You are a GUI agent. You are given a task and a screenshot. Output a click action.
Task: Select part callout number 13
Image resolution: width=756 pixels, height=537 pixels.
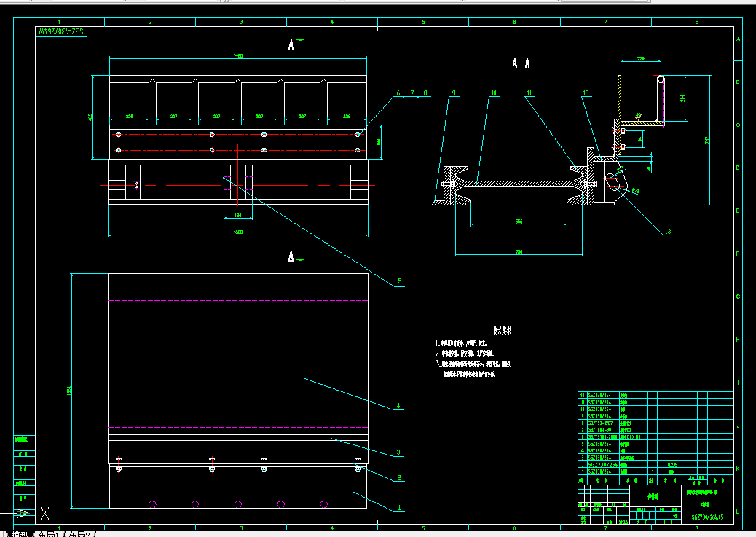[x=668, y=232]
